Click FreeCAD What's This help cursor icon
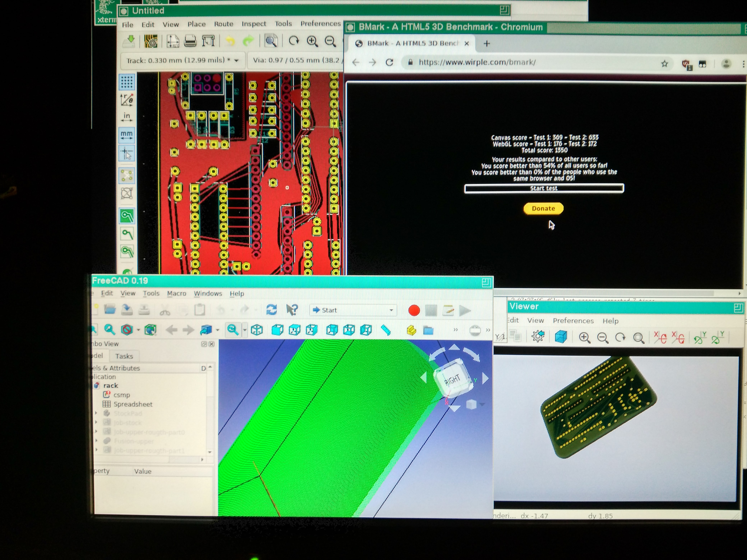This screenshot has height=560, width=747. [292, 310]
